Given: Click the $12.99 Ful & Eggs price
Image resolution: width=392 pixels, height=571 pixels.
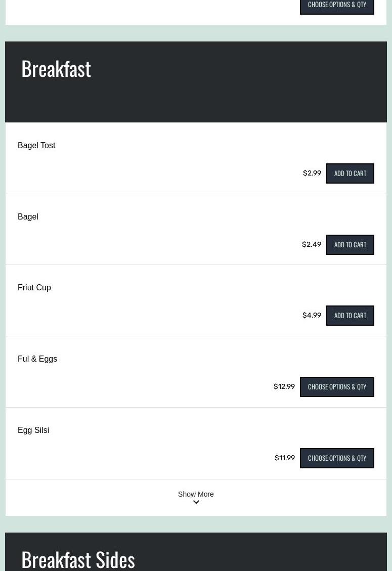Looking at the screenshot, I should [x=284, y=387].
